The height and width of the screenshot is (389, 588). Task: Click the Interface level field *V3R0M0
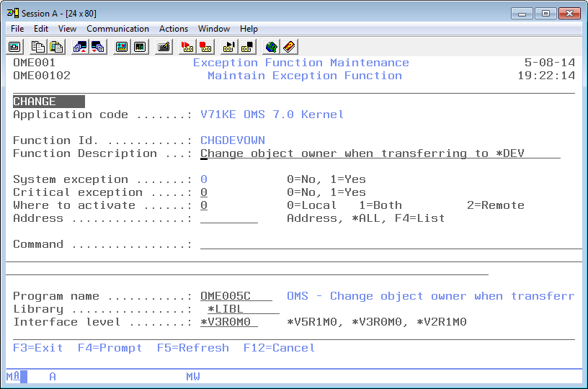(228, 322)
